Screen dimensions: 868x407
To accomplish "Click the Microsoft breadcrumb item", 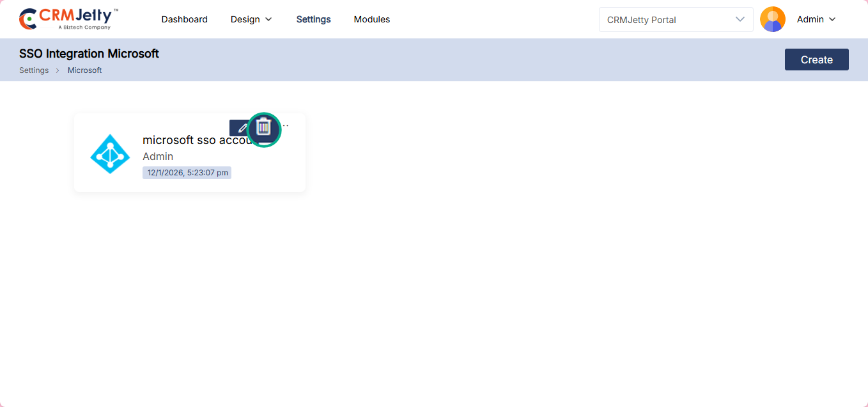I will click(x=84, y=70).
